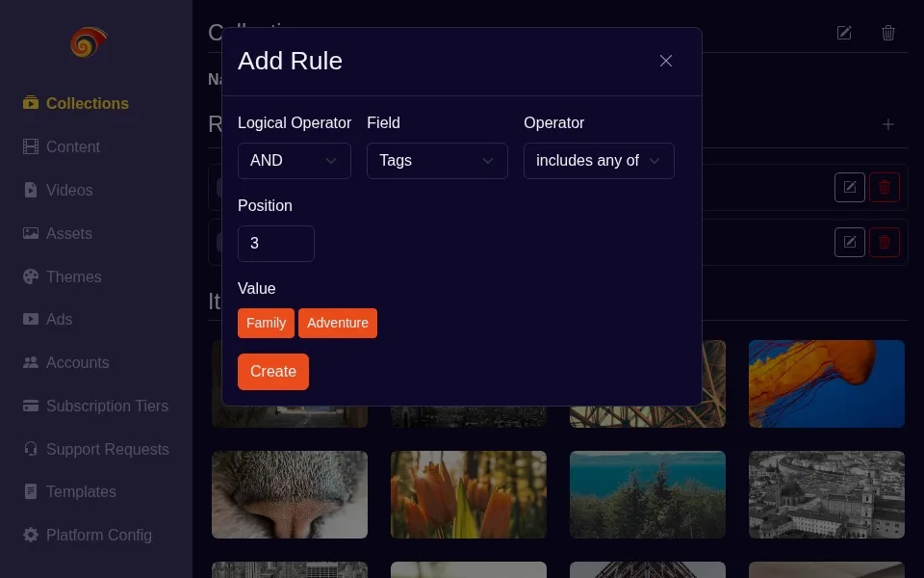Click the Platform Config gear icon
This screenshot has height=578, width=924.
point(31,535)
